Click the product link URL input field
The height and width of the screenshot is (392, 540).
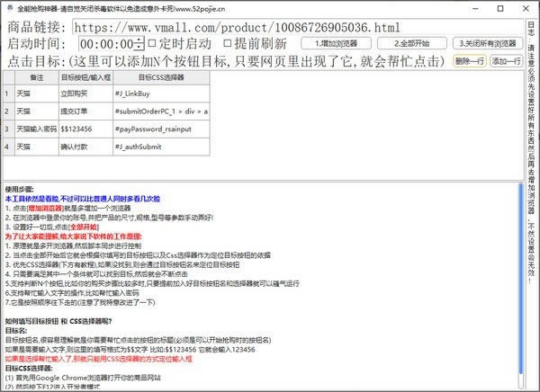pyautogui.click(x=298, y=27)
